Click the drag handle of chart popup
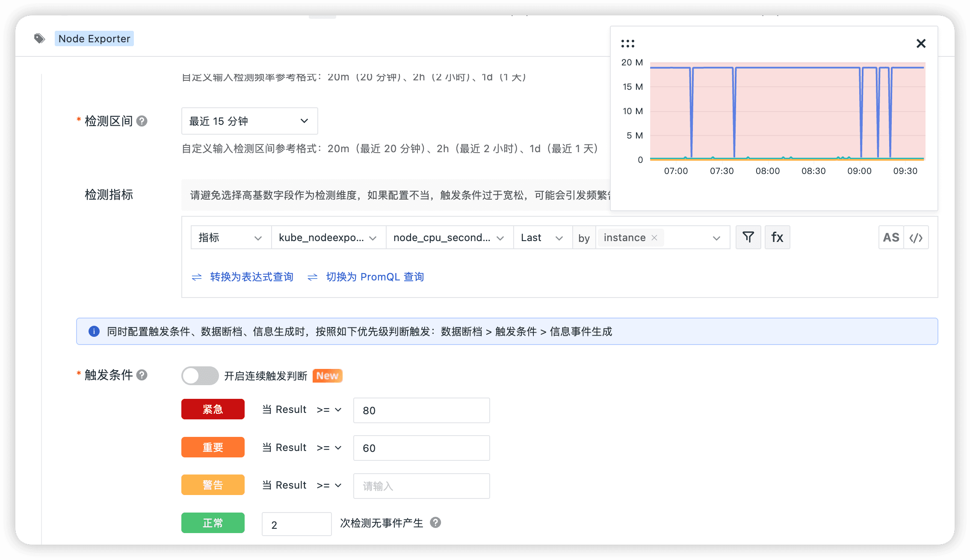 click(627, 44)
